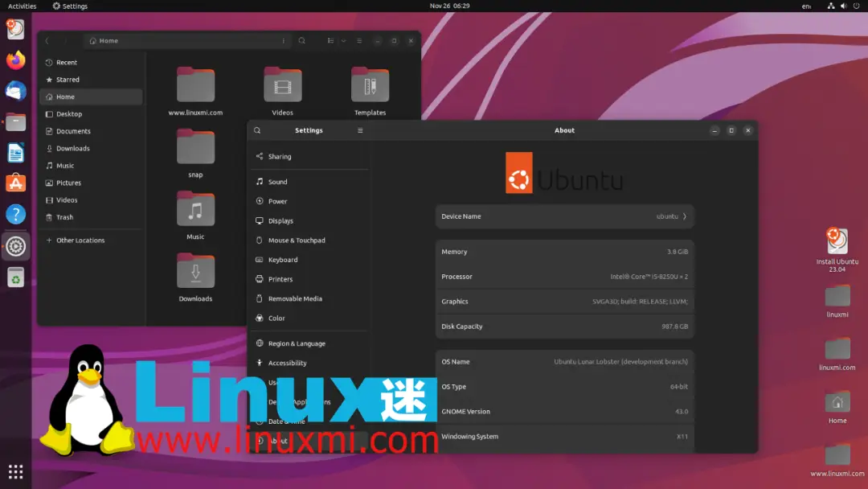Open Trash in Files sidebar
The width and height of the screenshot is (868, 489).
[92, 217]
